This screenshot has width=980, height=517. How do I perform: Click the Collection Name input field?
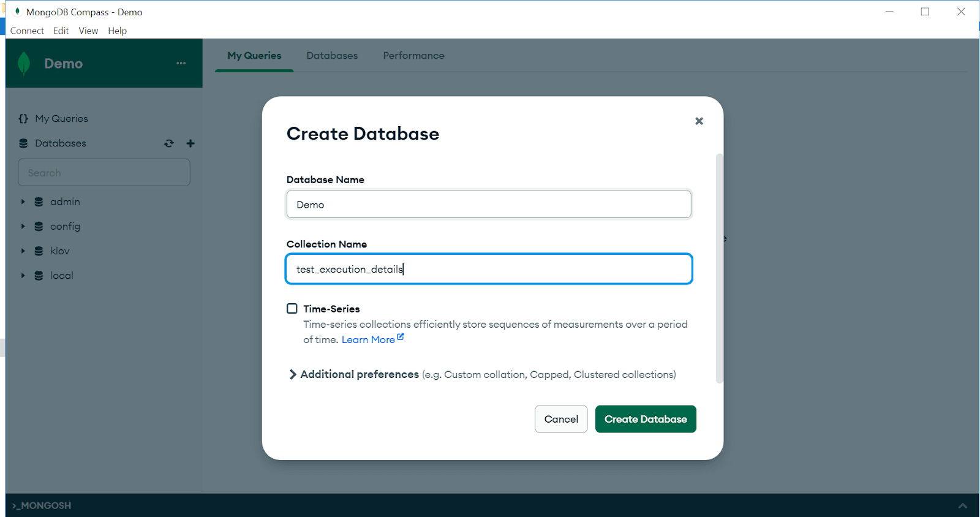coord(489,269)
